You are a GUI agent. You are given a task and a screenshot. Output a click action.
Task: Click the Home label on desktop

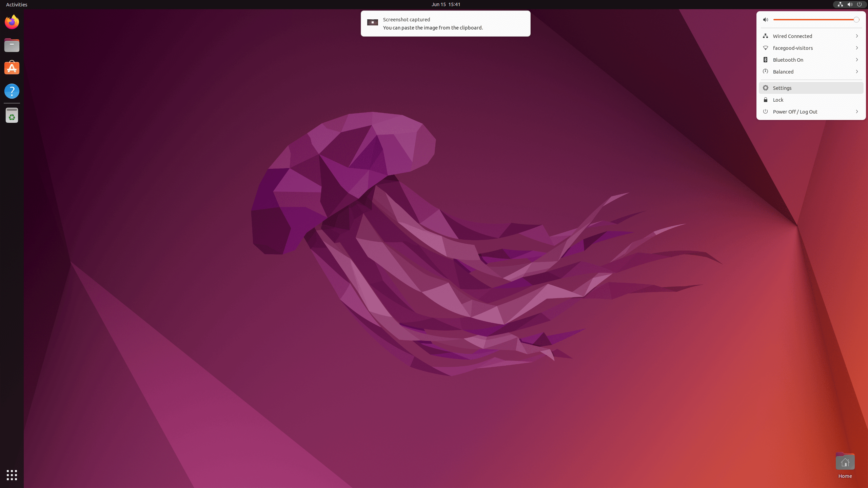click(845, 476)
